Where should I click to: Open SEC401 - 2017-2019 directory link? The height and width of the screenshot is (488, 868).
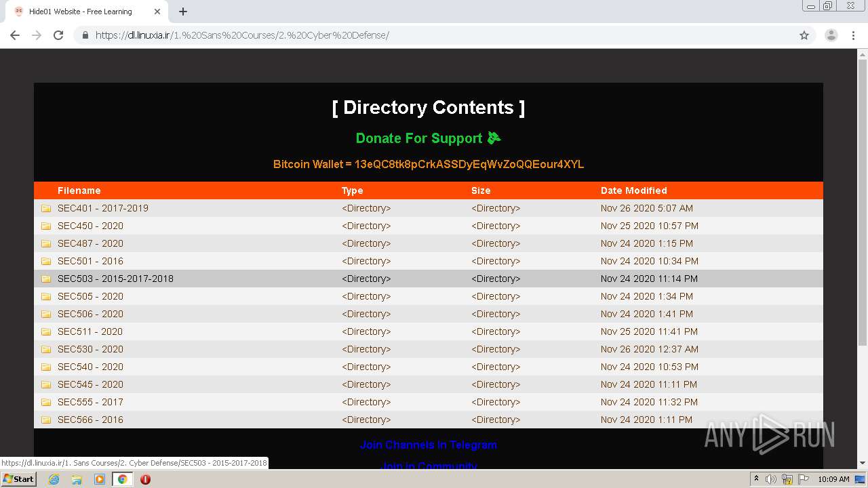point(103,208)
